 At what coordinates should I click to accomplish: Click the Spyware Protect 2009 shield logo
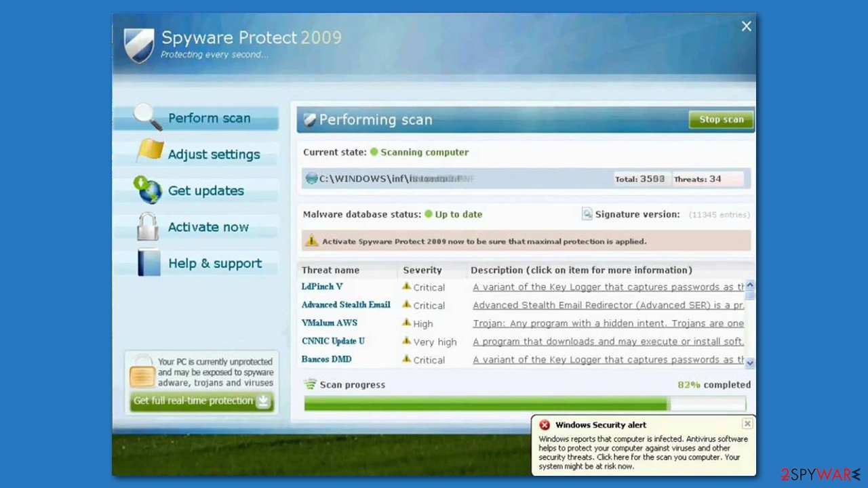tap(139, 45)
